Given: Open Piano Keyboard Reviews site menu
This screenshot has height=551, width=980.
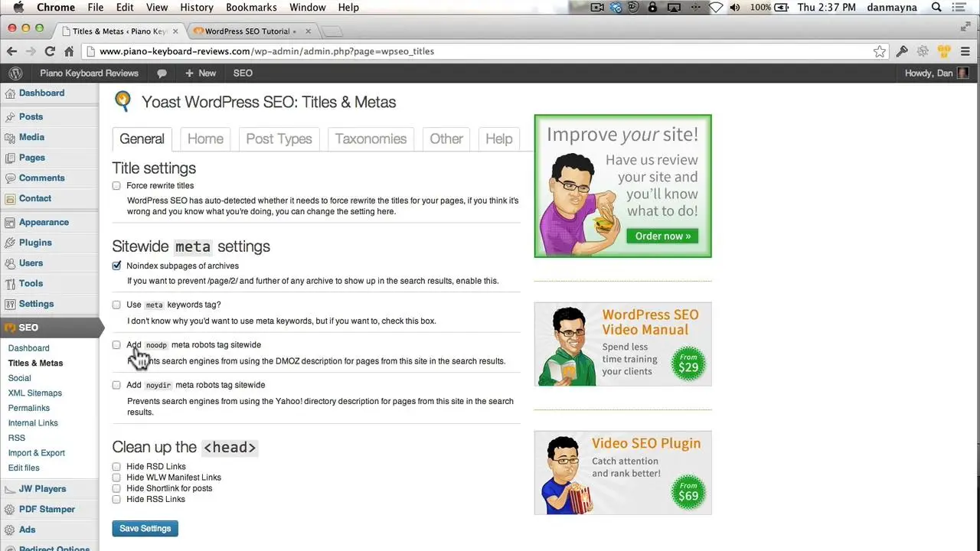Looking at the screenshot, I should point(89,73).
